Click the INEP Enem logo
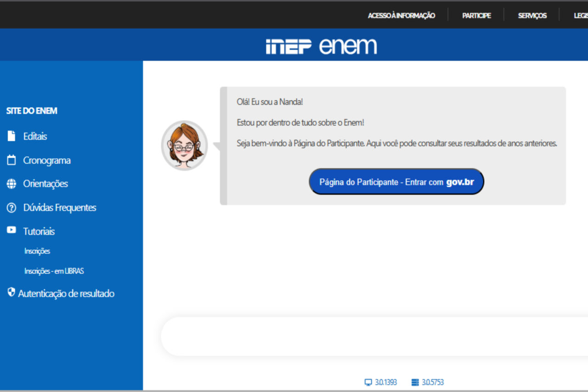 [x=321, y=46]
